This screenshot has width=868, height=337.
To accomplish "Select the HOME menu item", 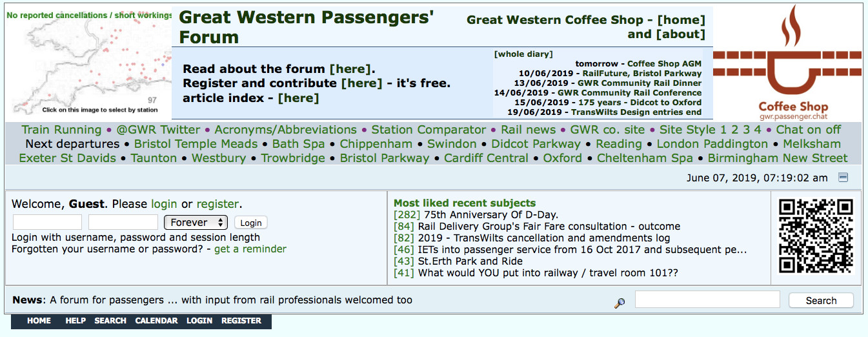I will tap(39, 321).
